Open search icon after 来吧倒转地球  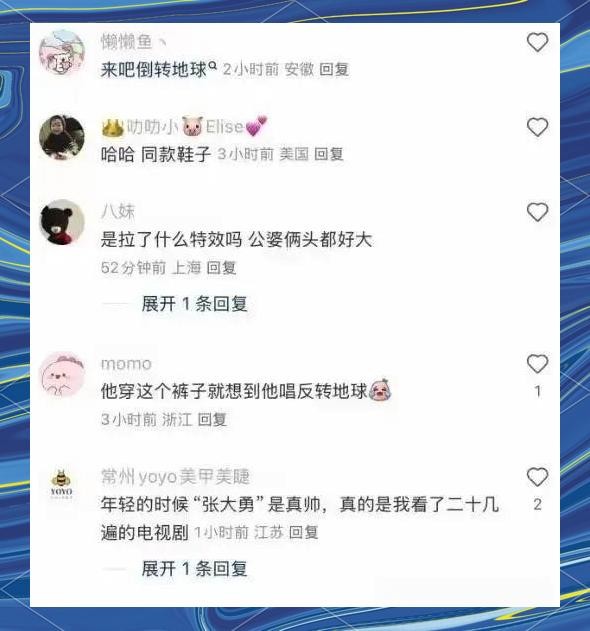pyautogui.click(x=213, y=64)
